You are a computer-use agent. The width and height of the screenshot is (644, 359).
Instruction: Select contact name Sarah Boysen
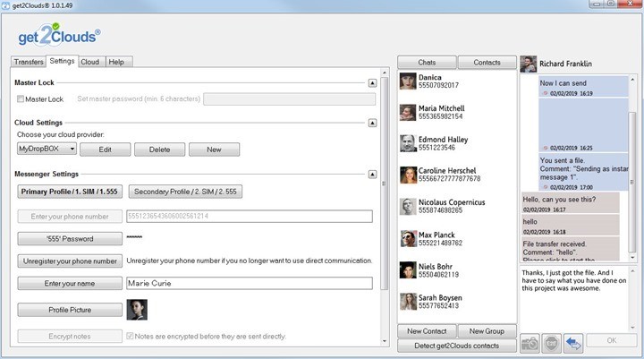tap(440, 298)
